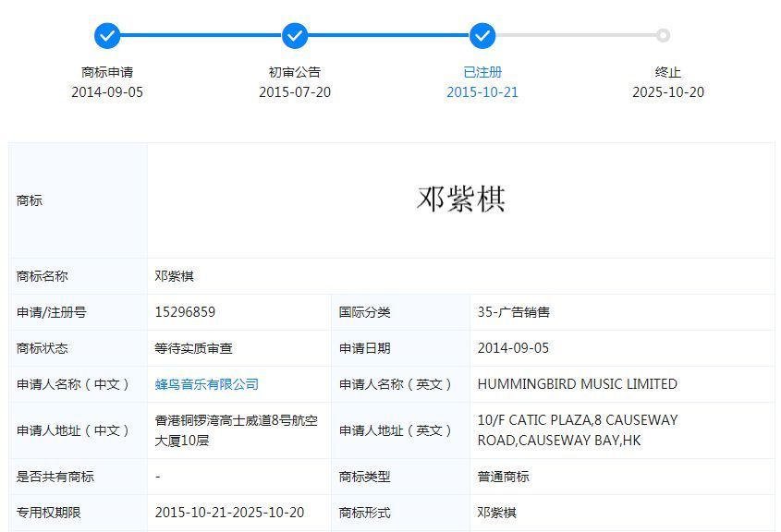Click the 商标 row header cell
The width and height of the screenshot is (781, 532).
pyautogui.click(x=79, y=200)
